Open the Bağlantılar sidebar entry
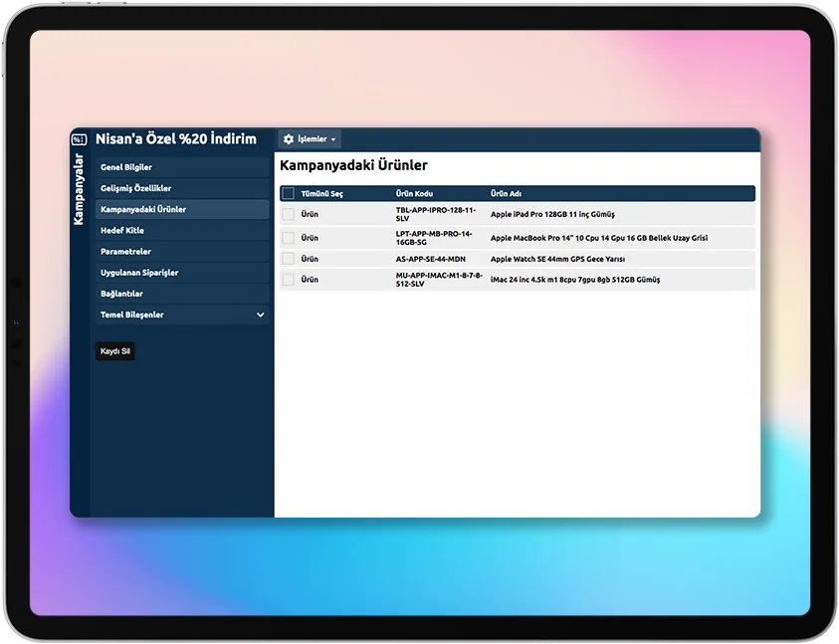The height and width of the screenshot is (644, 839). pyautogui.click(x=121, y=294)
